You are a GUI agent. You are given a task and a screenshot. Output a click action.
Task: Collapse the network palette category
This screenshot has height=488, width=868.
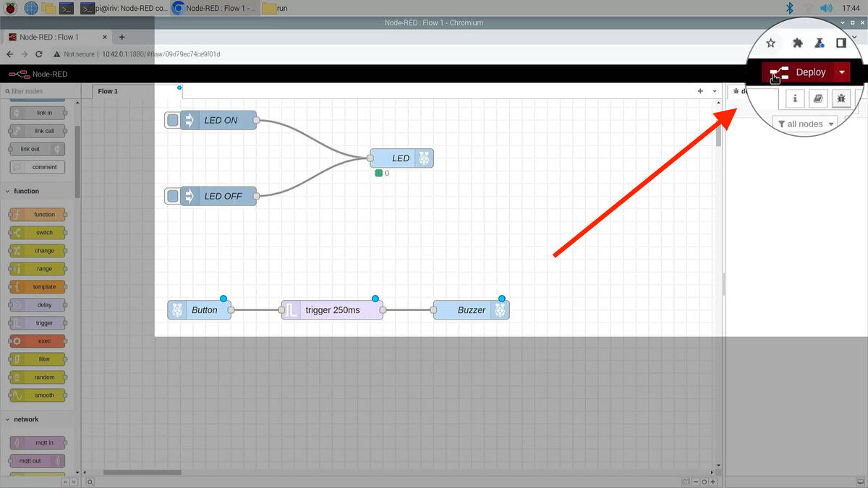click(x=26, y=419)
